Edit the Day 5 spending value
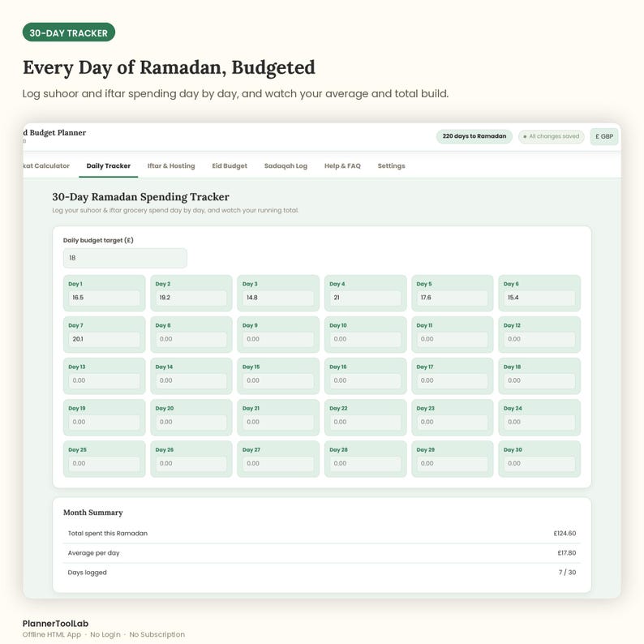This screenshot has width=644, height=644. click(453, 298)
